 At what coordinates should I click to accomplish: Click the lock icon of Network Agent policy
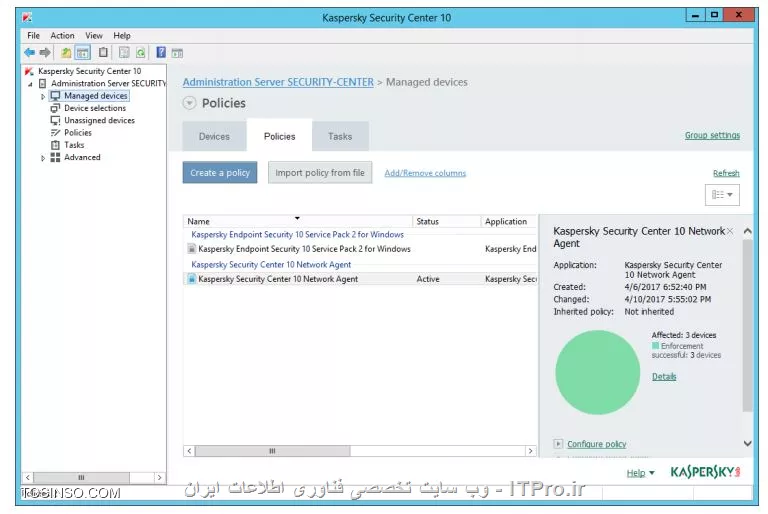point(192,278)
